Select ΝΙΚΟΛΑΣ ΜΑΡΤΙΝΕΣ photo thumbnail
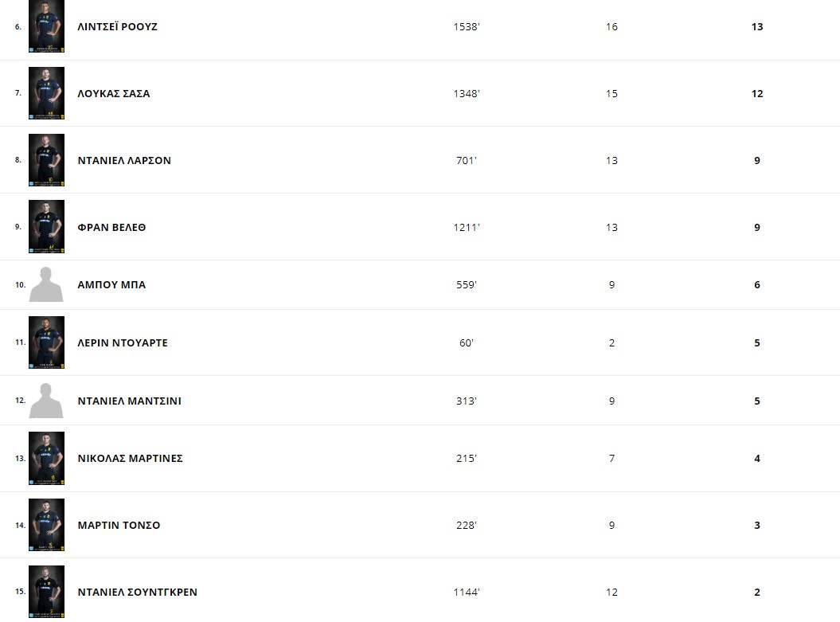This screenshot has width=840, height=622. [x=47, y=458]
